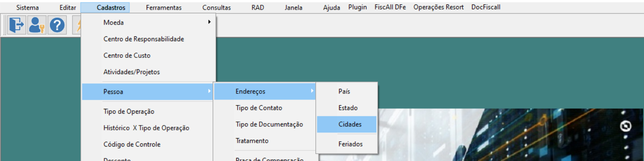The image size is (644, 161).
Task: Open the Consultas menu
Action: [217, 7]
